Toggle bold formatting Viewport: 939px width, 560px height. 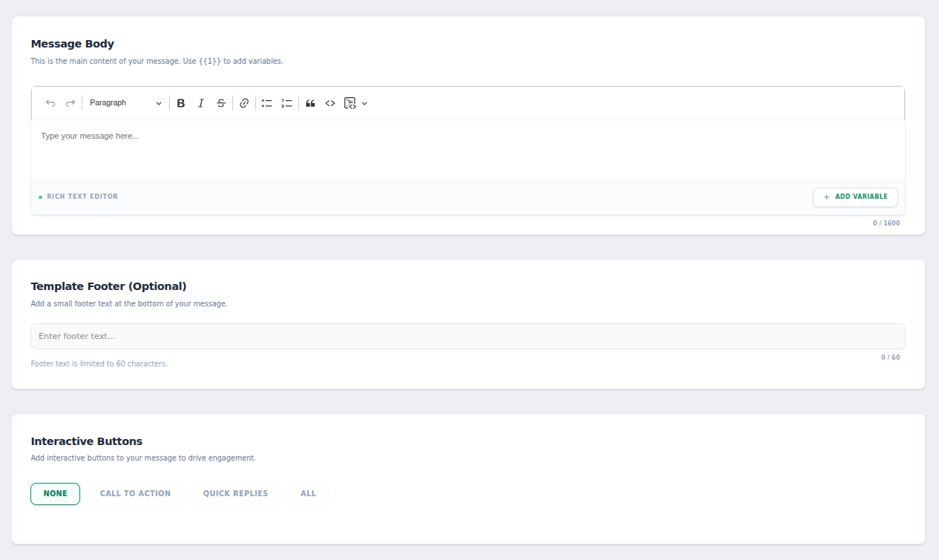point(181,103)
